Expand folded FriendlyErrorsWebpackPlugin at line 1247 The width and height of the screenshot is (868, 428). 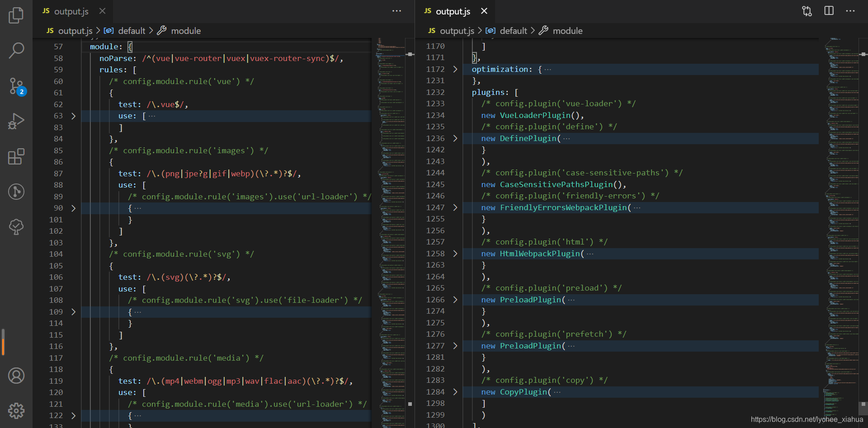click(455, 207)
